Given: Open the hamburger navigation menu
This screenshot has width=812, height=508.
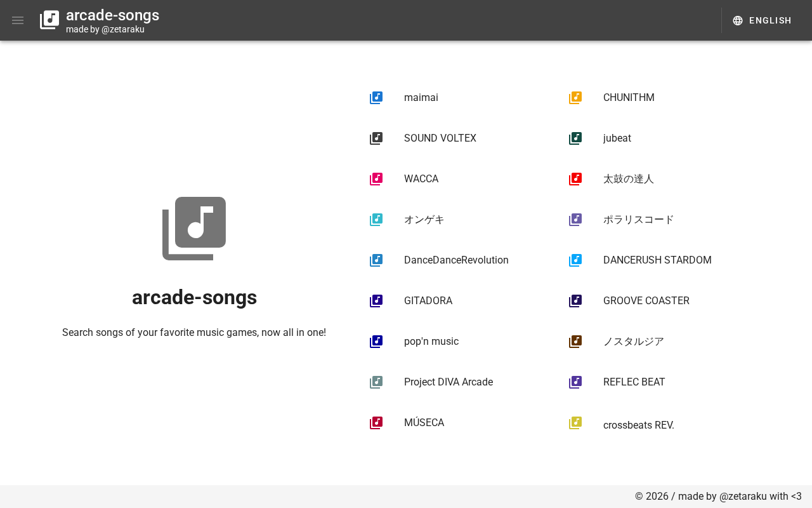Looking at the screenshot, I should click(x=18, y=20).
